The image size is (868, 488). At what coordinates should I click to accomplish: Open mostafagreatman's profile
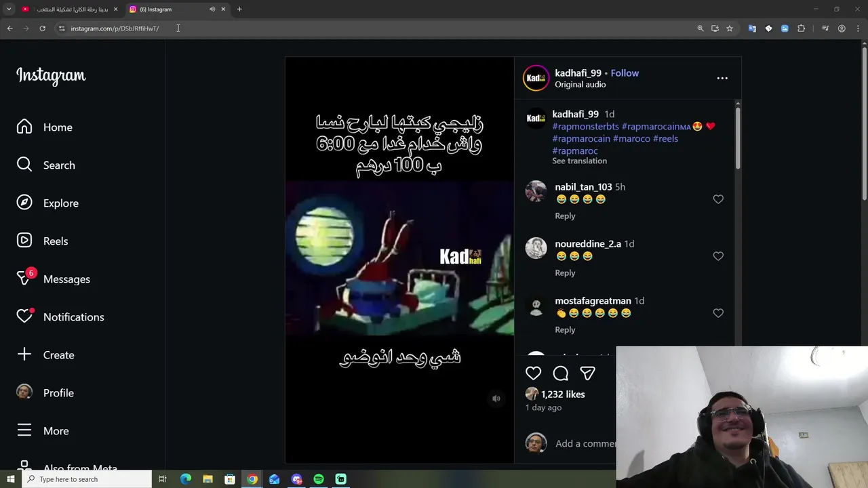click(593, 301)
